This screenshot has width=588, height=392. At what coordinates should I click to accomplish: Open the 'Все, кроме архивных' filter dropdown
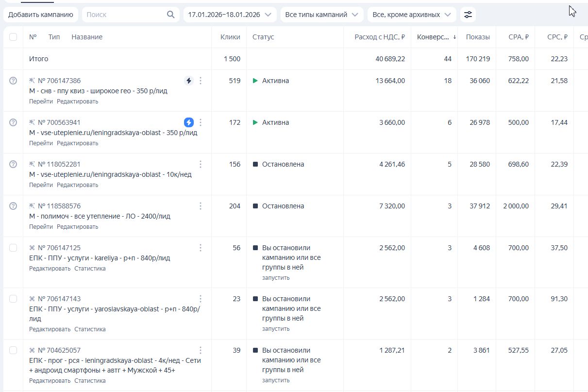(412, 15)
